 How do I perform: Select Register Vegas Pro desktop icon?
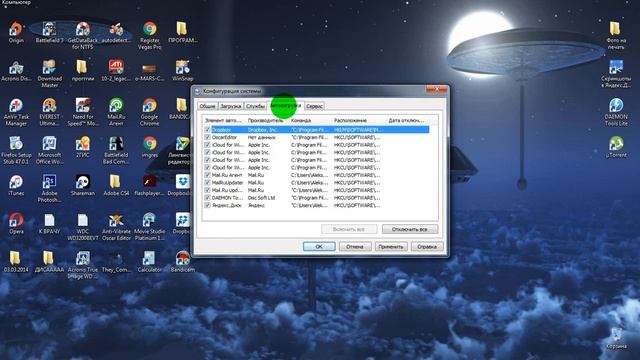coord(150,36)
